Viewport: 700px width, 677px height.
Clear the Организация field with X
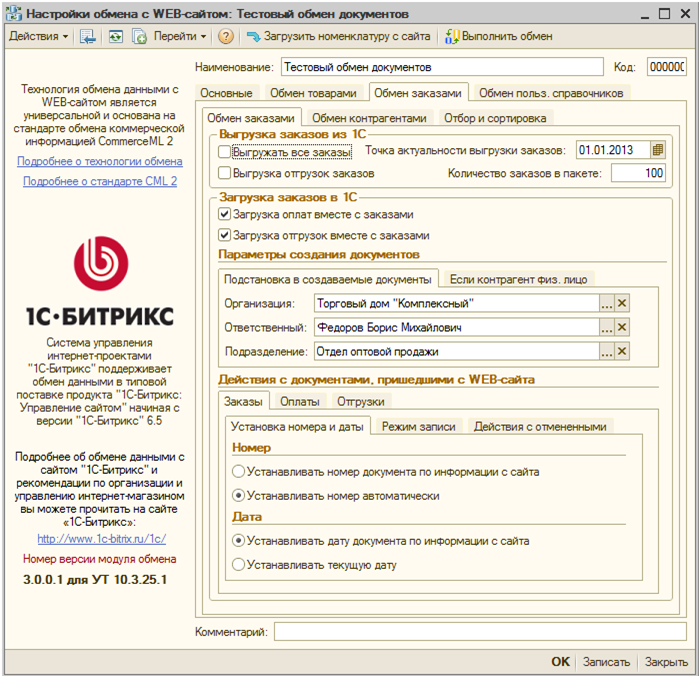coord(621,303)
